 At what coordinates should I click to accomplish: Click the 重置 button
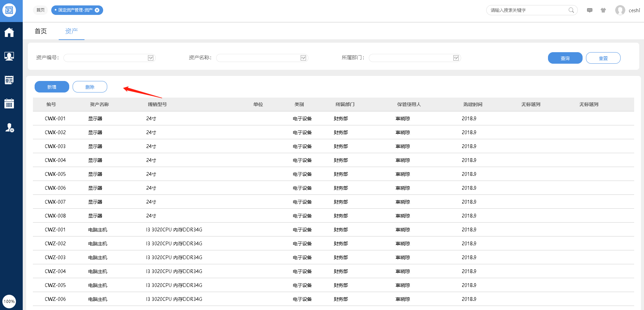pos(603,58)
